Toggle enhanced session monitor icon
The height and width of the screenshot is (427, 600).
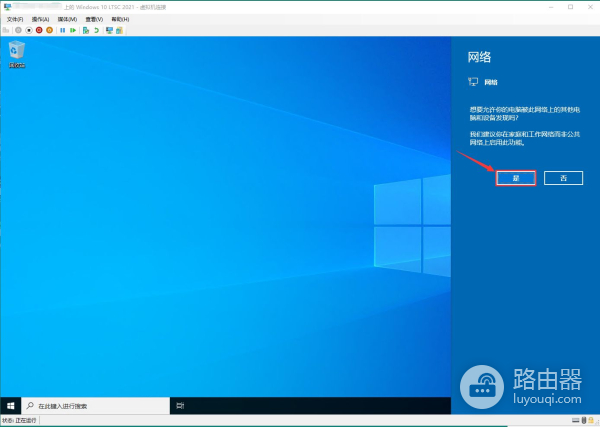pos(109,30)
